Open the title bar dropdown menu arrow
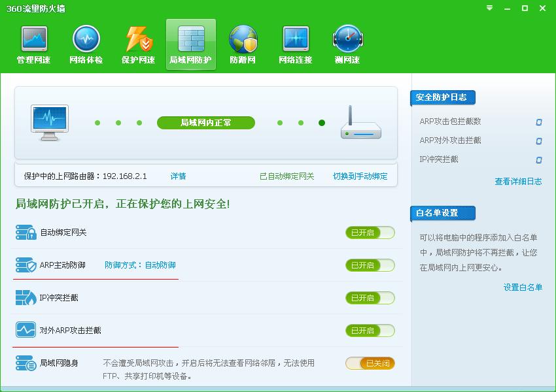This screenshot has width=556, height=392. (x=490, y=8)
